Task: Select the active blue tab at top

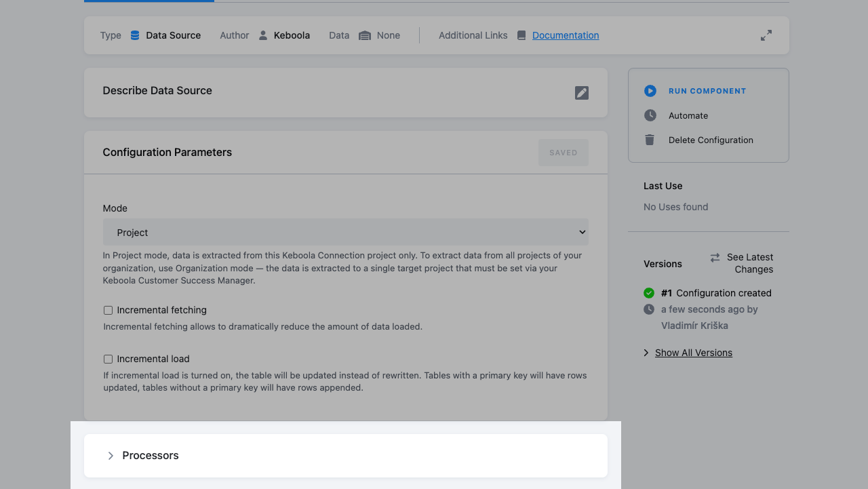Action: (x=149, y=1)
